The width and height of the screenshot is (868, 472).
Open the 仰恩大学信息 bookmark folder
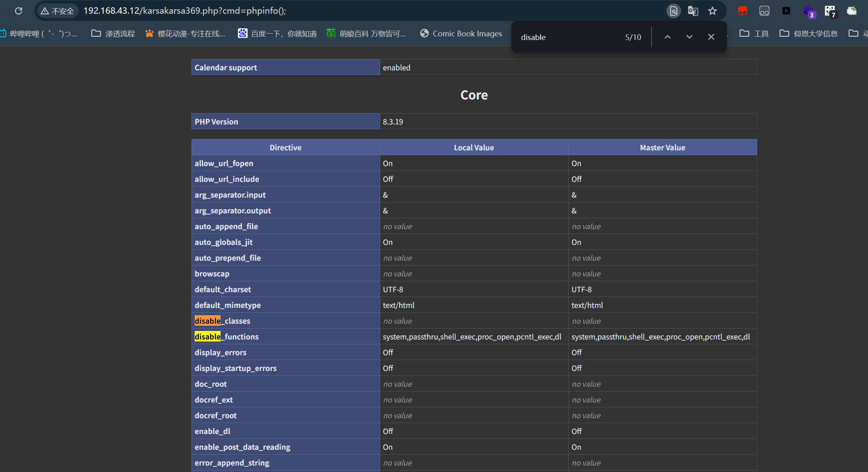coord(809,34)
